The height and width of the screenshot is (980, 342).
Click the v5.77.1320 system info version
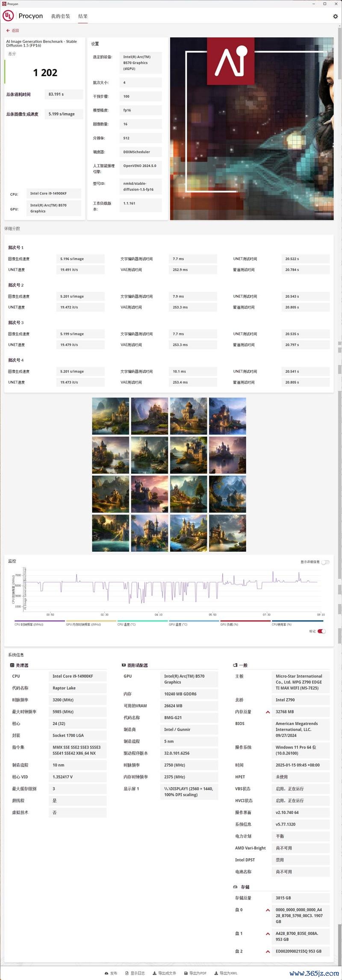tap(301, 824)
